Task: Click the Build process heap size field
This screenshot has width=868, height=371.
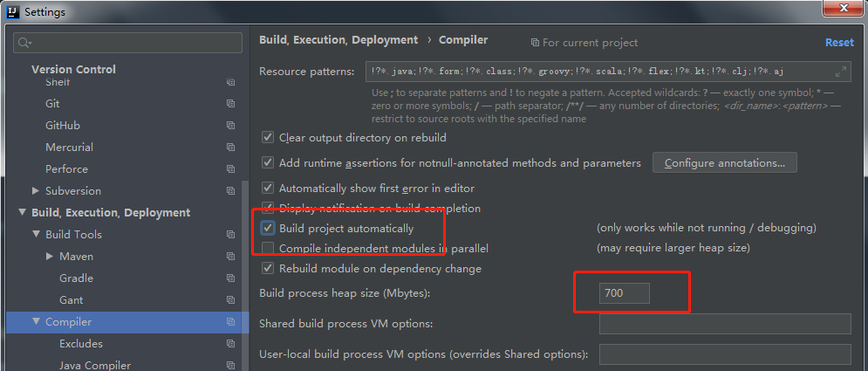Action: click(625, 293)
